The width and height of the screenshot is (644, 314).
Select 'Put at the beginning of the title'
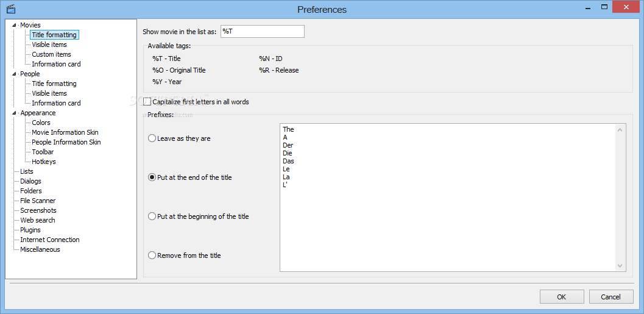(152, 216)
